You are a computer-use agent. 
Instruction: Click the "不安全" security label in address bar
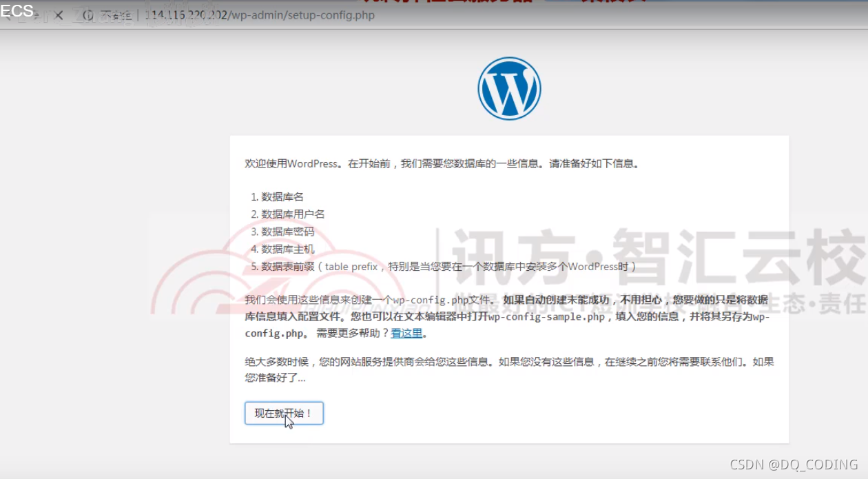(116, 15)
